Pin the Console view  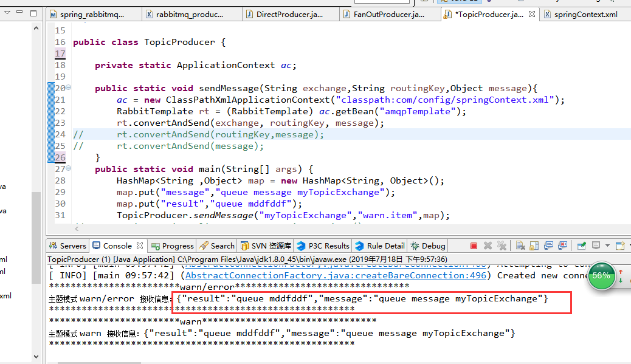pos(582,246)
